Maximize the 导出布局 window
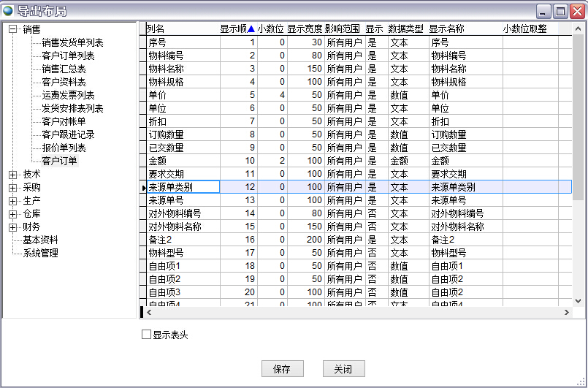Screen dimensions: 588x388 [560, 11]
